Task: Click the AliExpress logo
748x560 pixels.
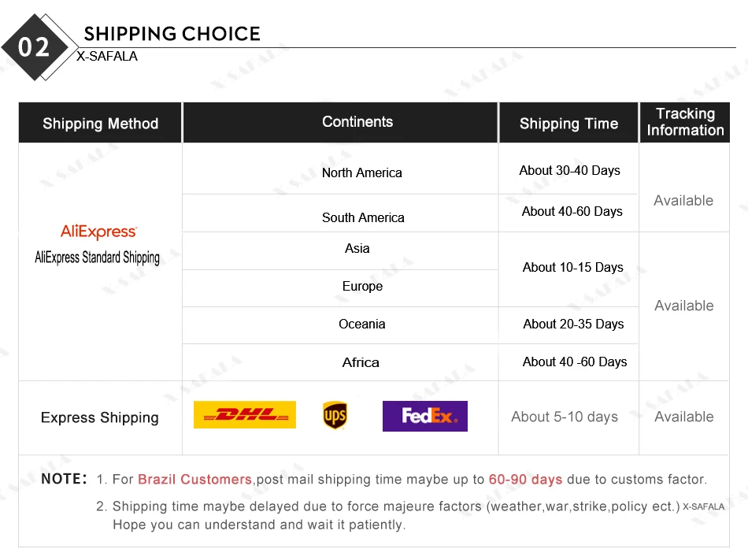Action: (98, 232)
